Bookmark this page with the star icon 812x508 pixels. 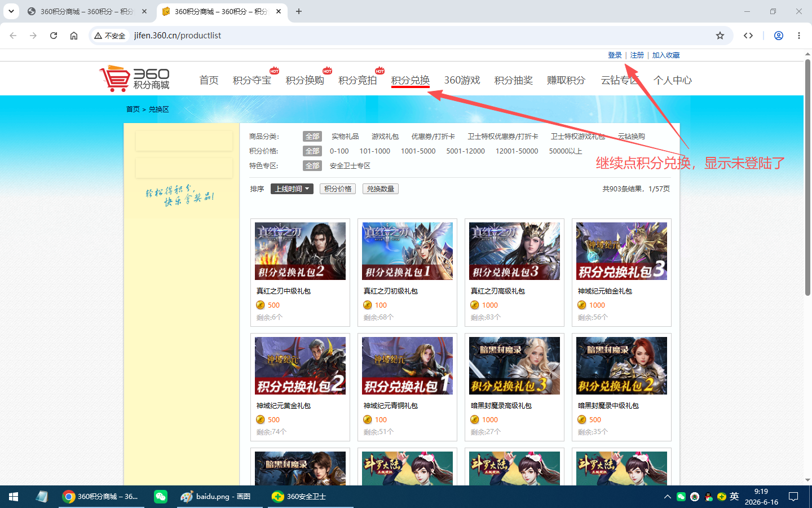pyautogui.click(x=720, y=36)
